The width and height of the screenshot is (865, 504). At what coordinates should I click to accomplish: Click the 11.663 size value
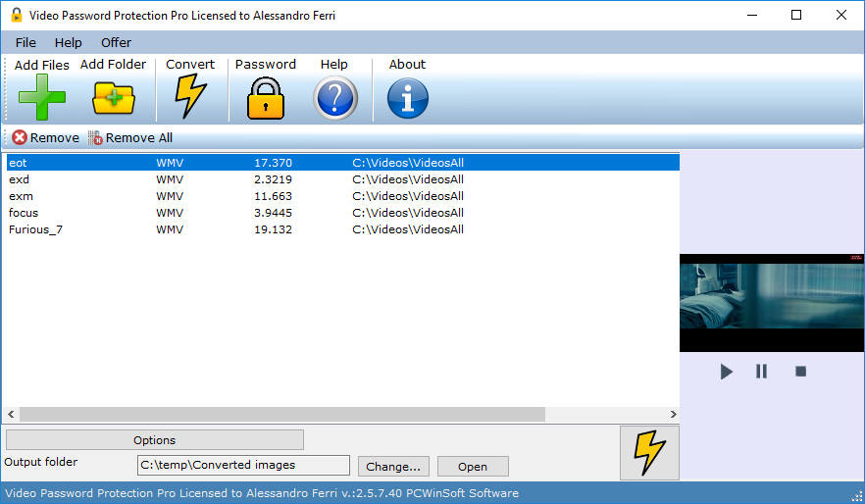273,196
